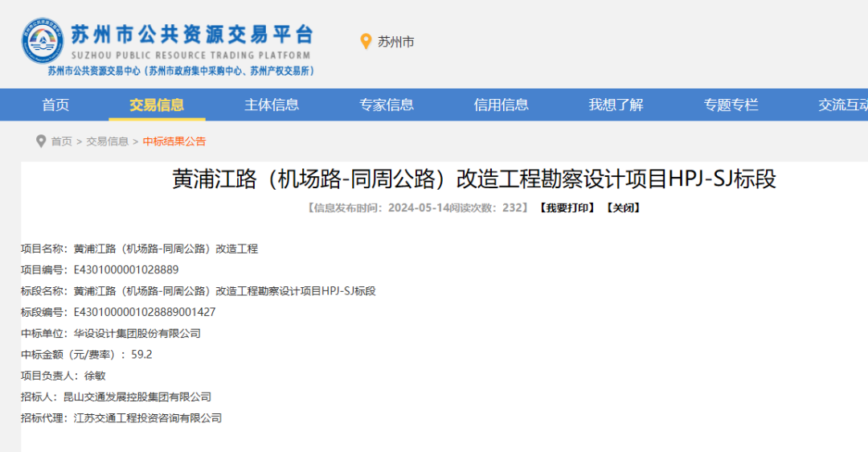
Task: Open the 主体信息 menu item
Action: 272,105
